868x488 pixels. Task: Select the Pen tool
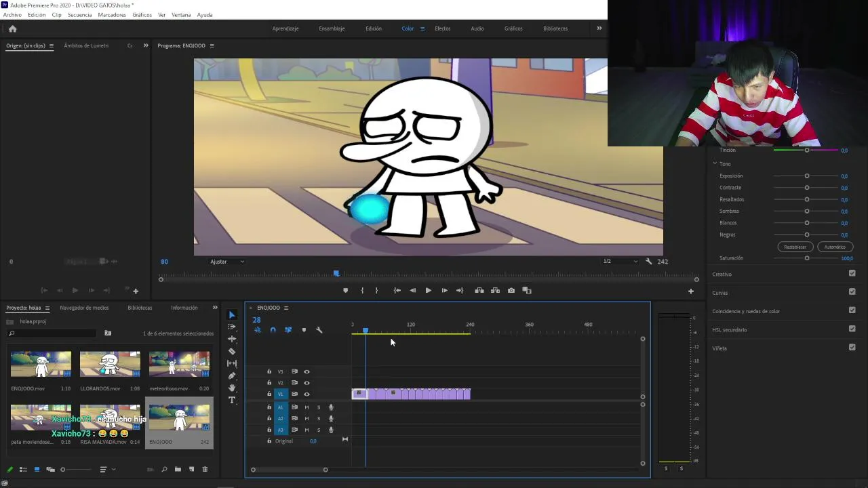point(232,375)
